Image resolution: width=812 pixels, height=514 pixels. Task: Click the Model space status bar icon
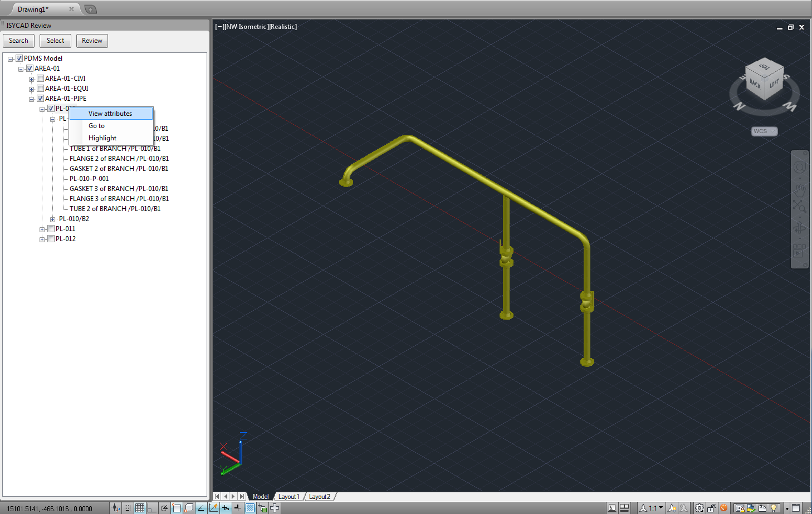coord(612,508)
